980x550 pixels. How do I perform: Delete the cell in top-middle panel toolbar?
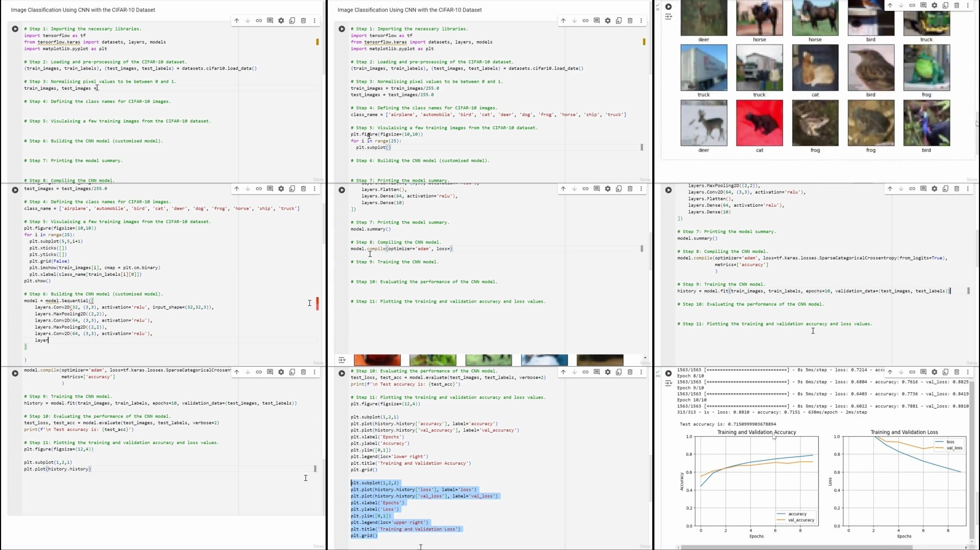(x=630, y=21)
